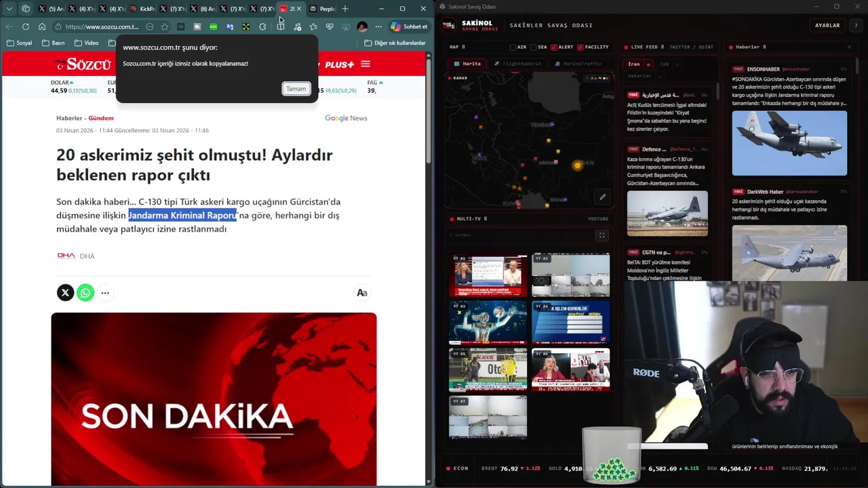Image resolution: width=868 pixels, height=488 pixels.
Task: Uncheck the FACILITY map checkbox
Action: (580, 47)
